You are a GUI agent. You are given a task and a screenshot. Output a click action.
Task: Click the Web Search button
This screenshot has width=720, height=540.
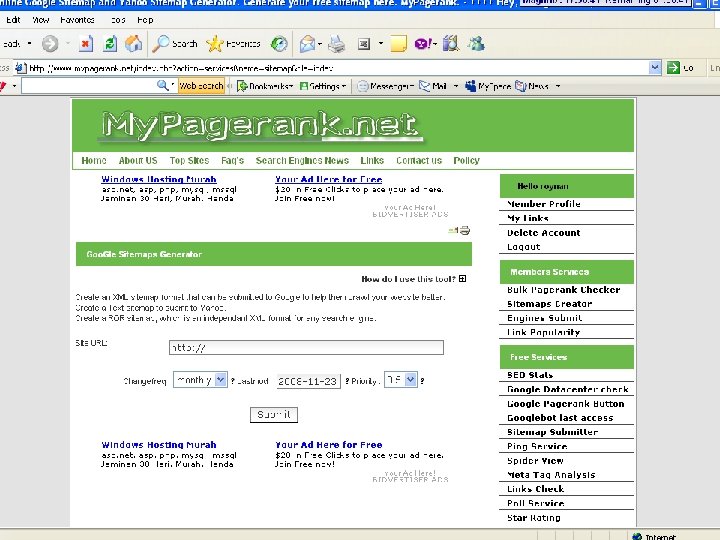[201, 86]
